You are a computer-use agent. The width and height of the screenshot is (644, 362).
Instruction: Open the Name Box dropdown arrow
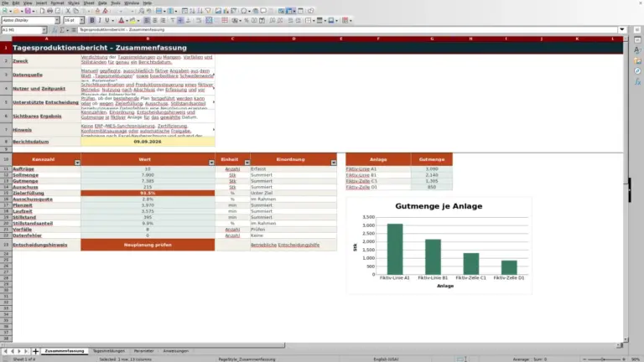(44, 30)
